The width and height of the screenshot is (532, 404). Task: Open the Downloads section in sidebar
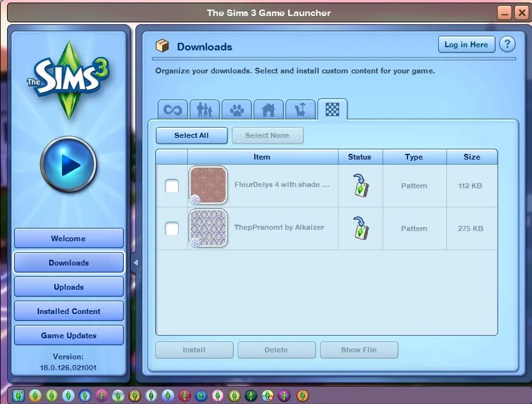(x=69, y=263)
